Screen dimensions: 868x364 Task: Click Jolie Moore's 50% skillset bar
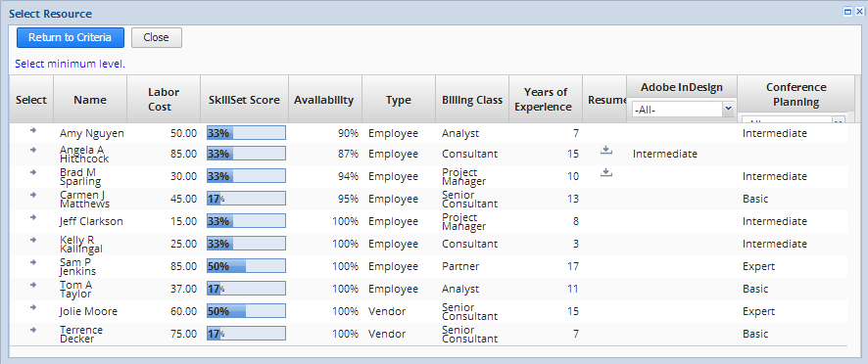[x=246, y=311]
